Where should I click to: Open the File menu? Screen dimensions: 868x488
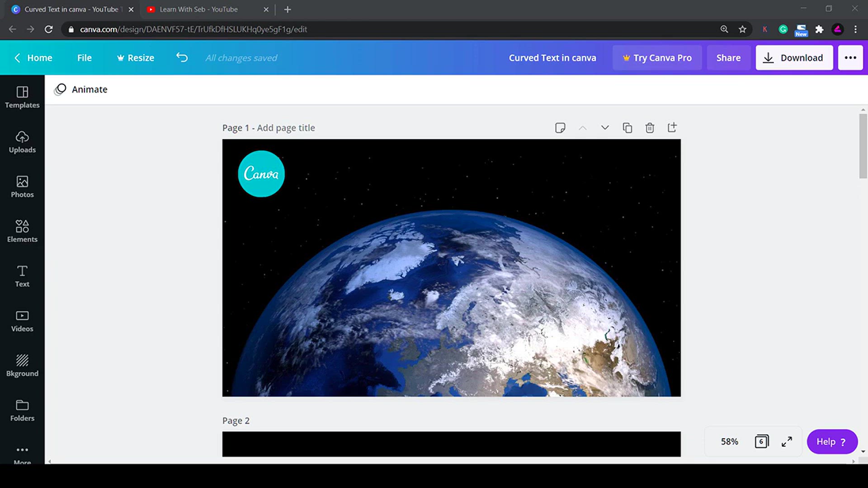coord(84,57)
